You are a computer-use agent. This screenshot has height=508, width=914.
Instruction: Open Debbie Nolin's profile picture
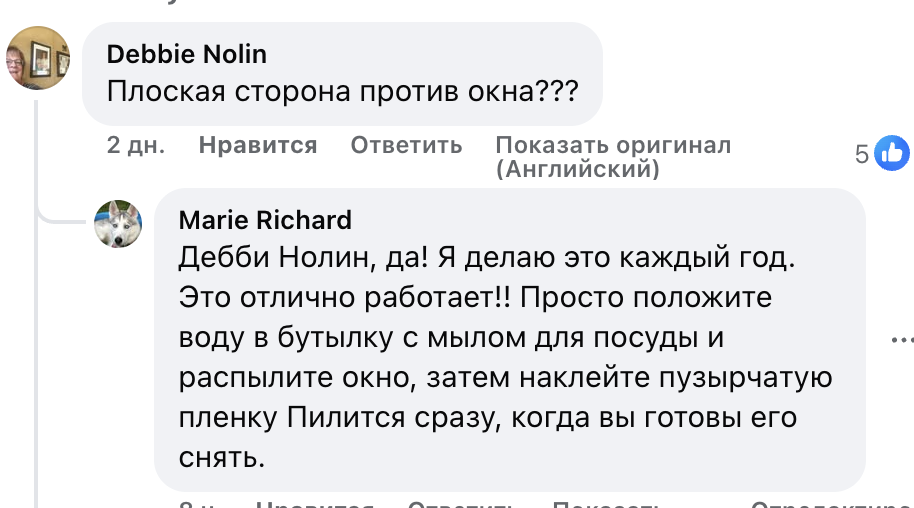tap(38, 58)
